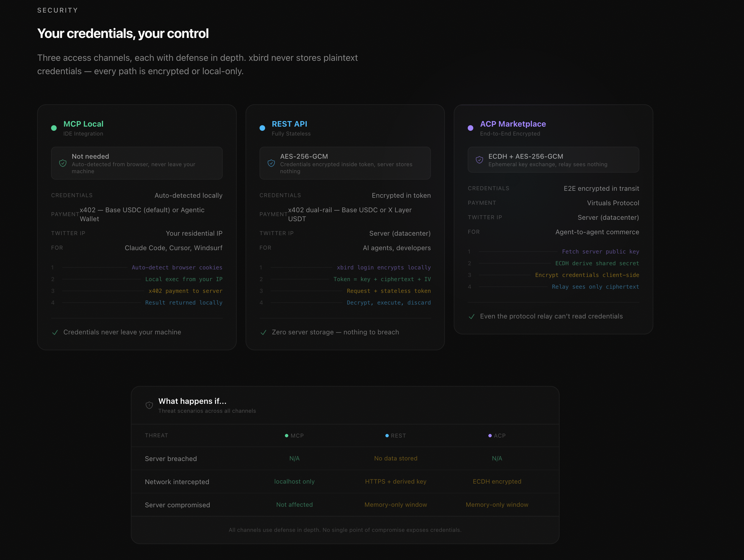The height and width of the screenshot is (560, 744).
Task: Click 'Virtuals Protocol' payment value
Action: point(613,203)
